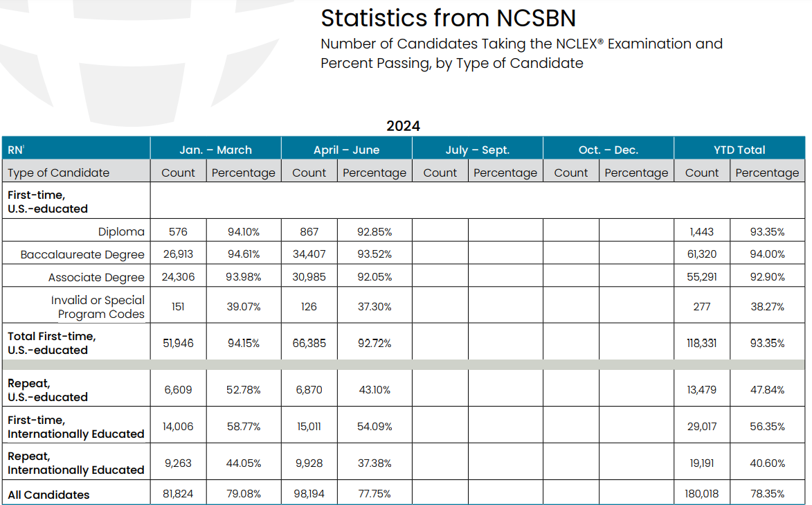Select the Repeat U.S.-educated YTD '13,479'
This screenshot has height=505, width=812.
point(702,390)
